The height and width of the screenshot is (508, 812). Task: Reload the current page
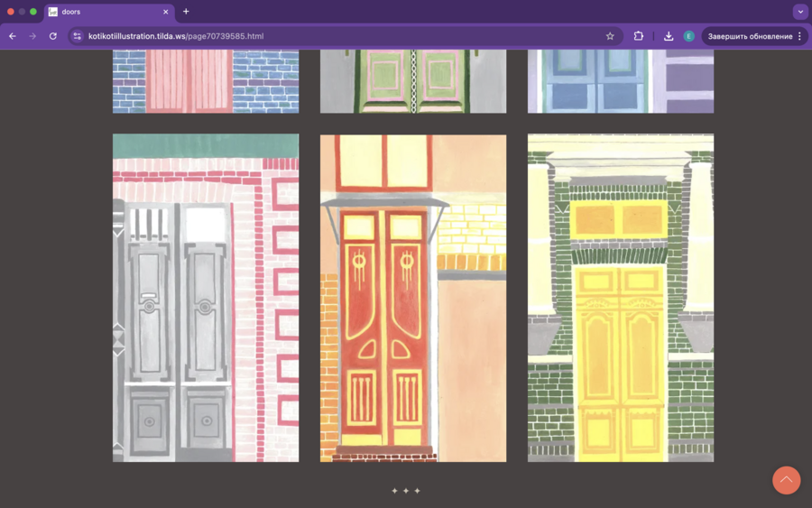click(x=53, y=36)
